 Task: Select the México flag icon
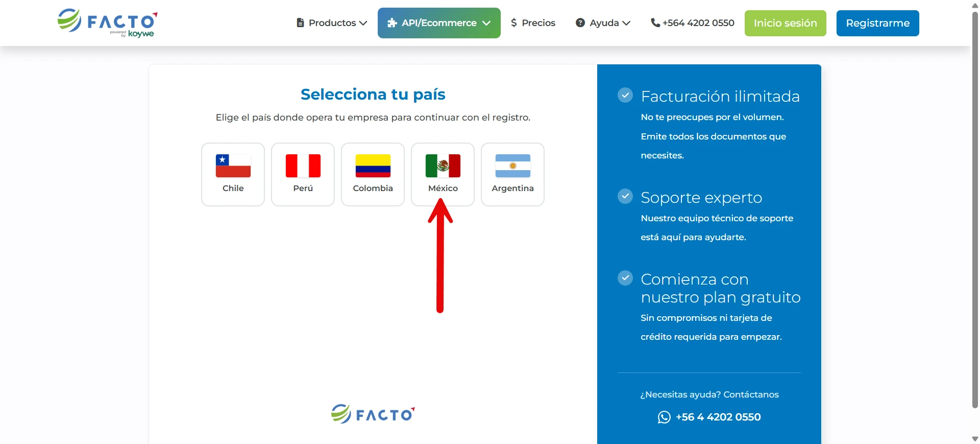[443, 166]
